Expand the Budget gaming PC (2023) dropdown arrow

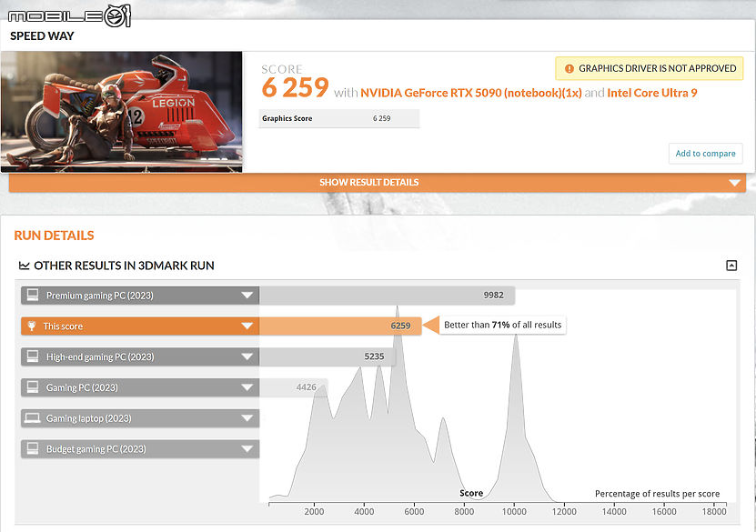247,449
